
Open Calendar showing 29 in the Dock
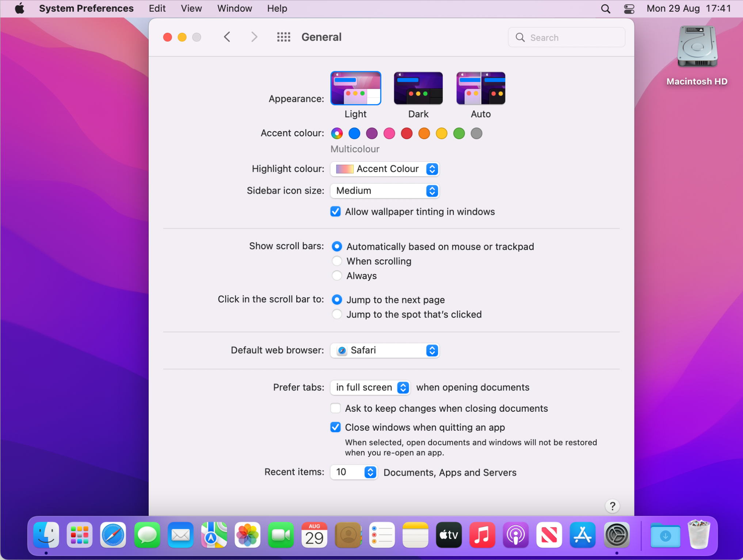315,535
